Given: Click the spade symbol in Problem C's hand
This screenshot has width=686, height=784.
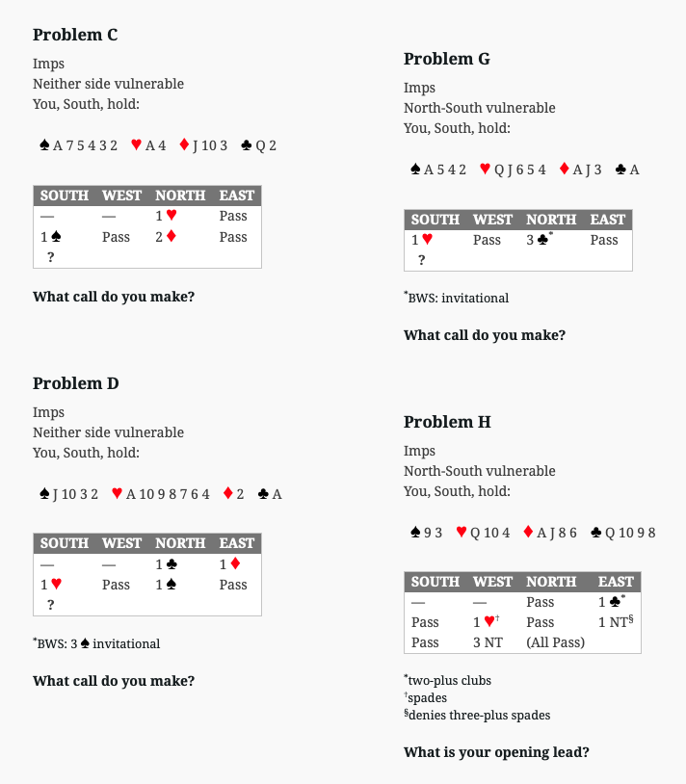Looking at the screenshot, I should tap(44, 145).
